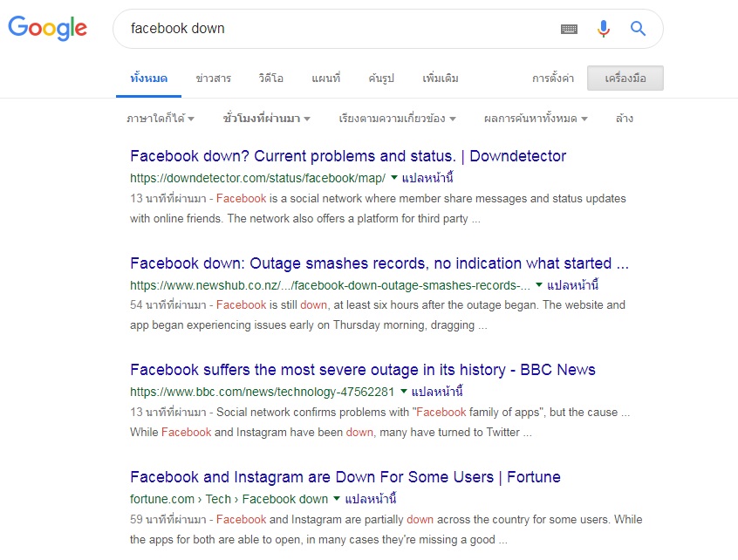738x560 pixels.
Task: Click the Google logo
Action: click(x=48, y=28)
